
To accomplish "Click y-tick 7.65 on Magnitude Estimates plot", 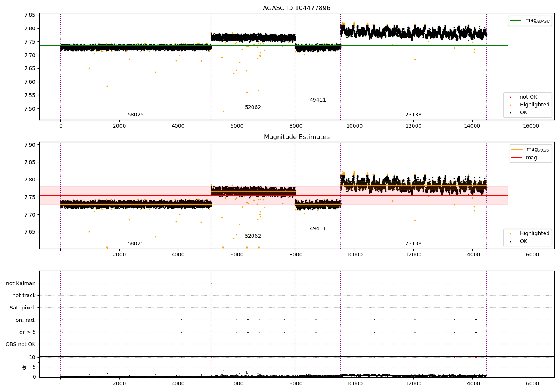I will pyautogui.click(x=29, y=232).
